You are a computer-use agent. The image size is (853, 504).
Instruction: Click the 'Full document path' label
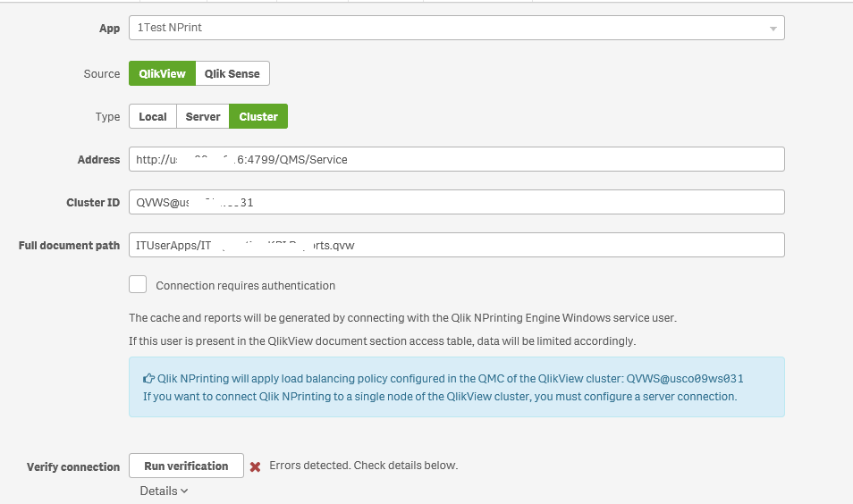[69, 245]
